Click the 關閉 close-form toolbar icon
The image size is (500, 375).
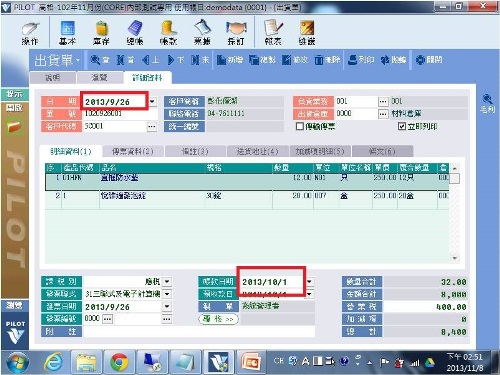coord(429,60)
